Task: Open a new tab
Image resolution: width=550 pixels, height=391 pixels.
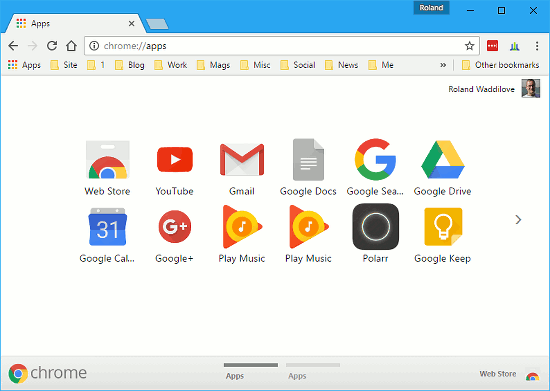Action: [157, 24]
